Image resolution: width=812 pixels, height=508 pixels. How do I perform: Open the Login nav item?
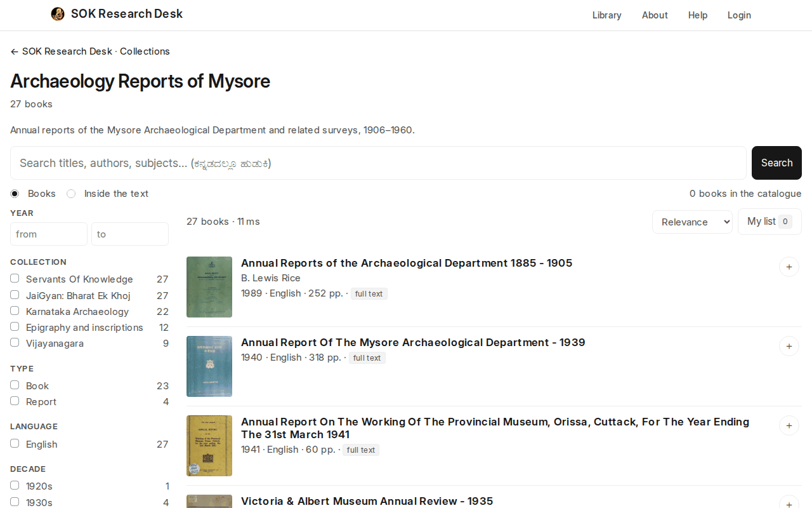point(739,15)
